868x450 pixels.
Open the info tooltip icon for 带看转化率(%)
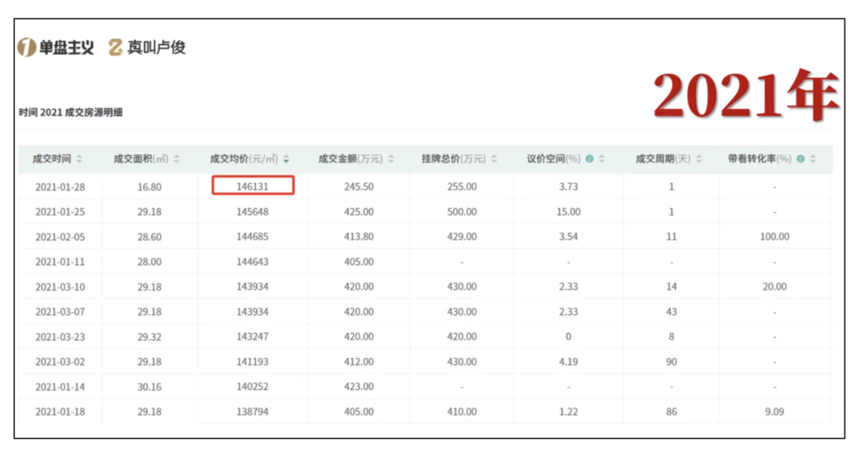pos(800,160)
